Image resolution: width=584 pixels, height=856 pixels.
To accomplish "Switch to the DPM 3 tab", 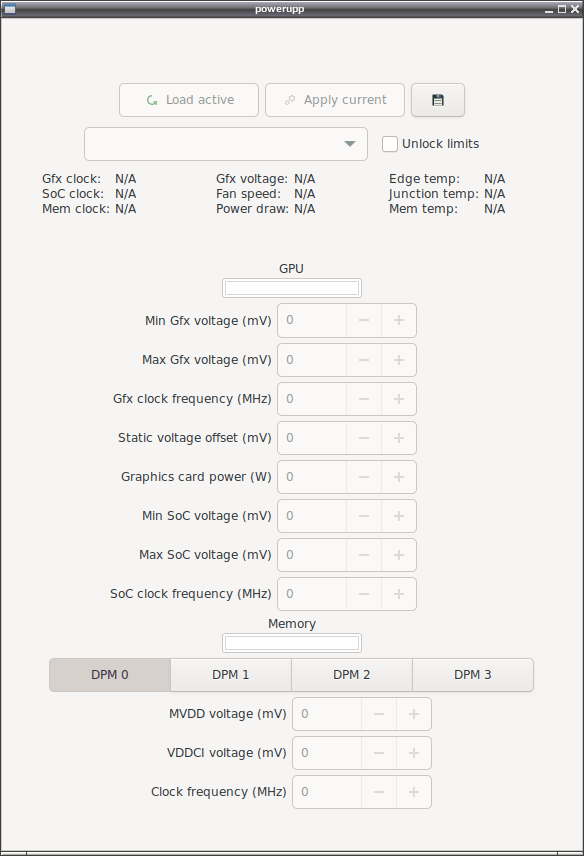I will click(473, 675).
